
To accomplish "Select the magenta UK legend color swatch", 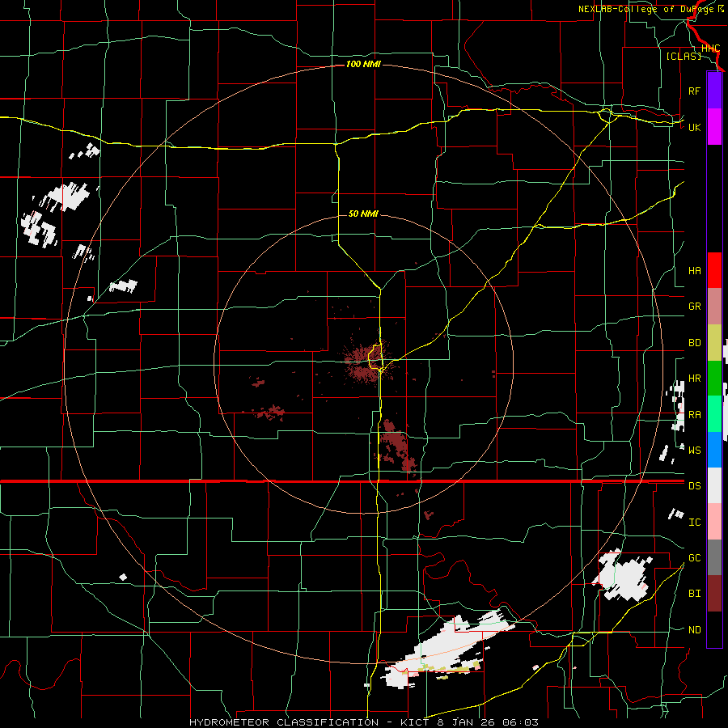I will (x=714, y=127).
